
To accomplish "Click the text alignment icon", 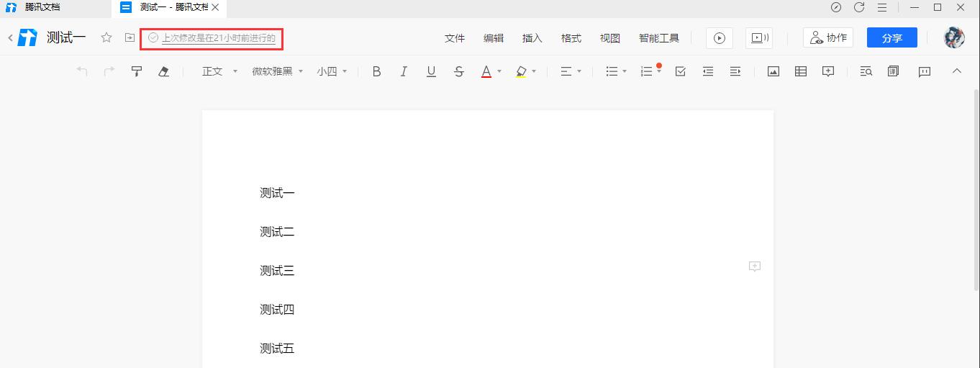I will 566,71.
